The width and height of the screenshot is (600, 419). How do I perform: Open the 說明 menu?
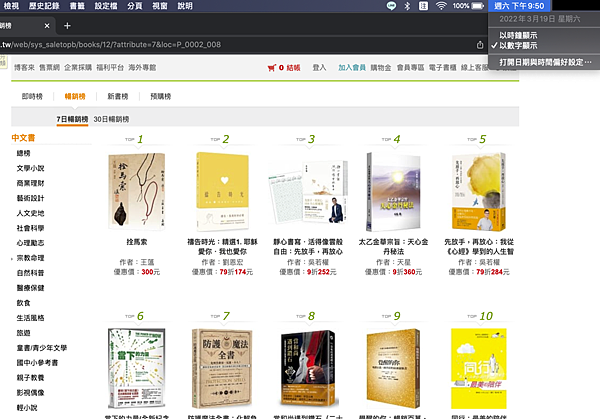(x=185, y=6)
